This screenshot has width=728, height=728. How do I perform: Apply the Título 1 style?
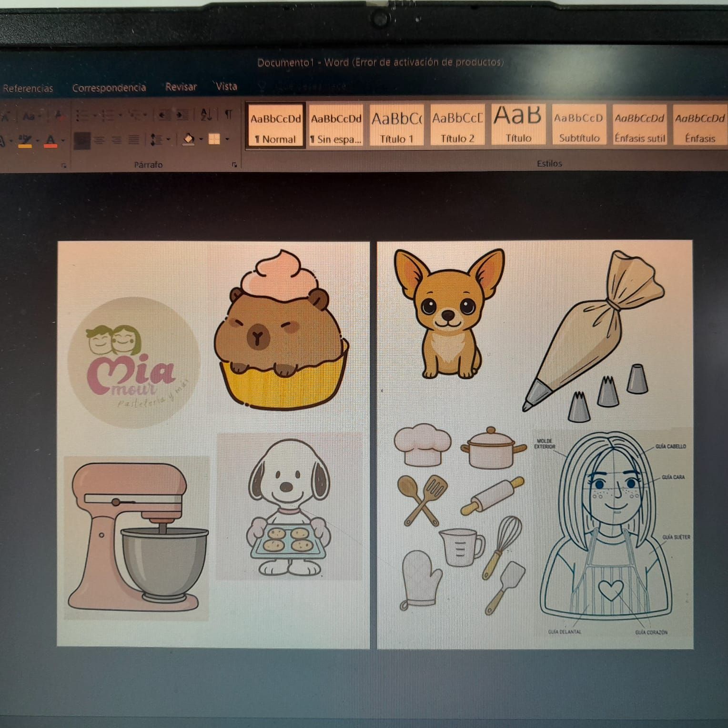point(397,126)
